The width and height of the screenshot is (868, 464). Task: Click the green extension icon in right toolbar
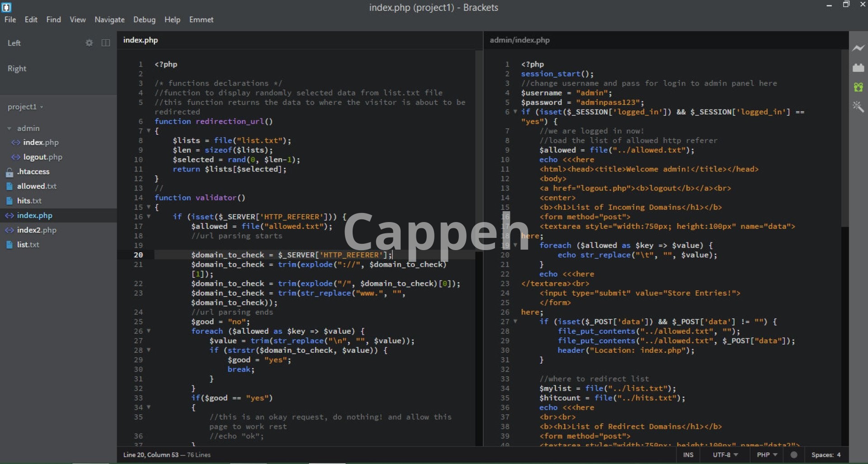[x=858, y=87]
